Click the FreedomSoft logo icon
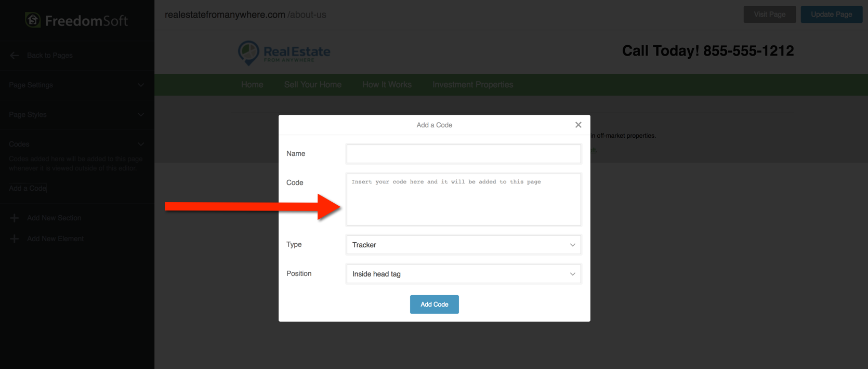This screenshot has width=868, height=369. [x=33, y=20]
